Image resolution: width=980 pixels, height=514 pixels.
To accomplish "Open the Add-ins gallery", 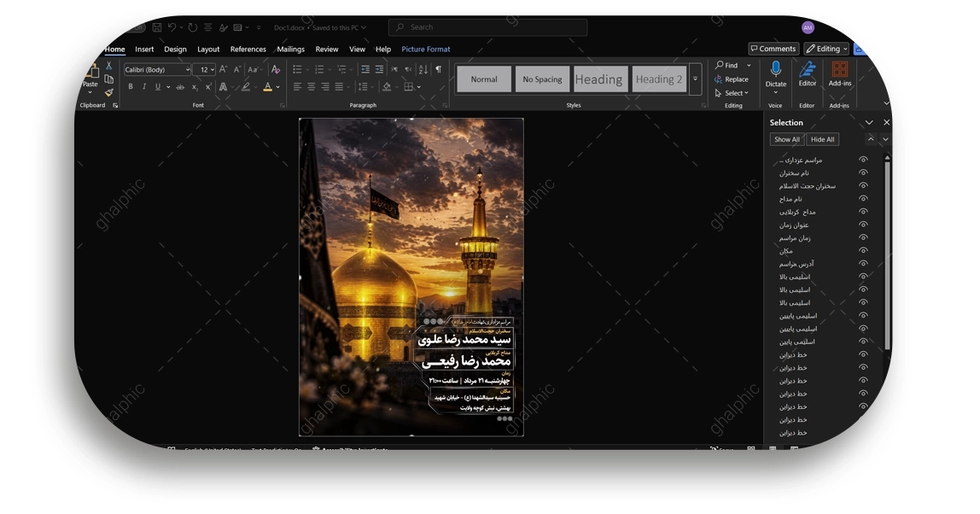I will coord(840,73).
